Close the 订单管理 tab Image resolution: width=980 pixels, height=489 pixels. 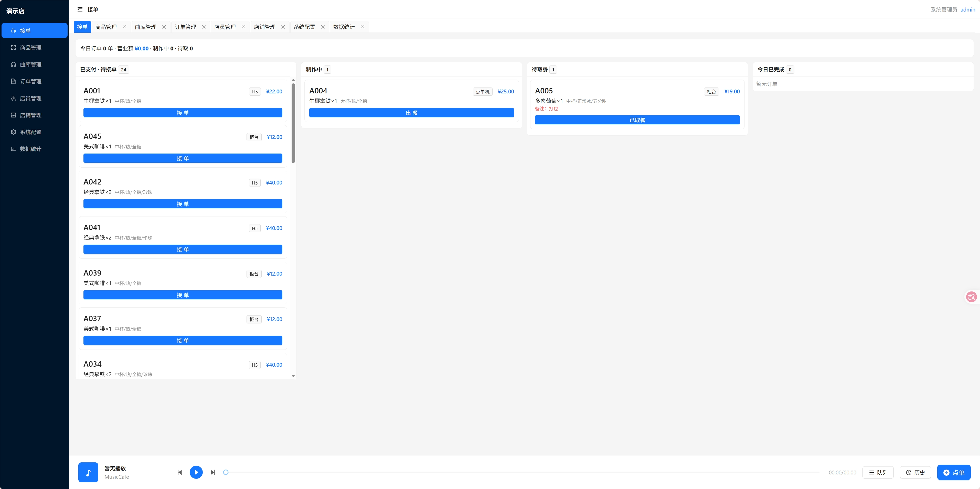(204, 27)
